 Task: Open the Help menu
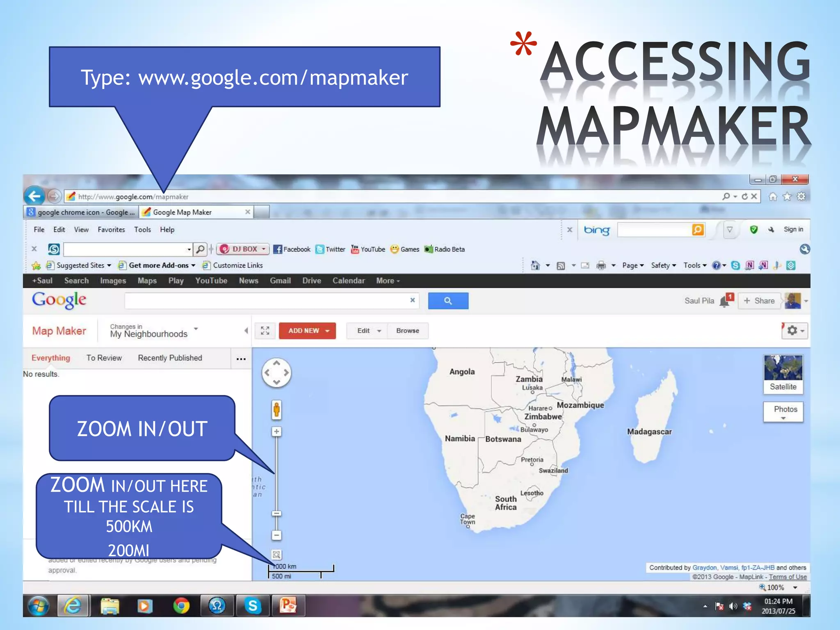(167, 230)
